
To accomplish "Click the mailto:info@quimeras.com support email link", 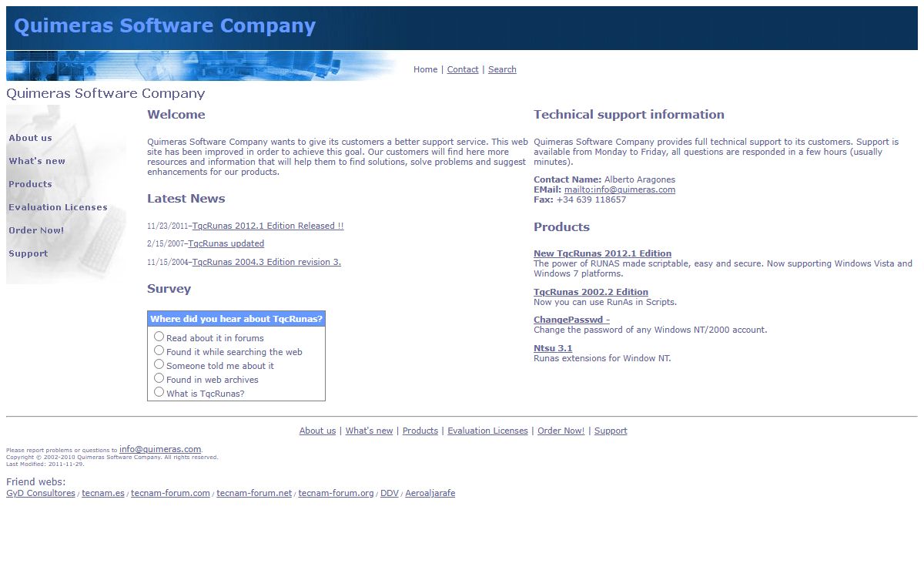I will (x=620, y=190).
